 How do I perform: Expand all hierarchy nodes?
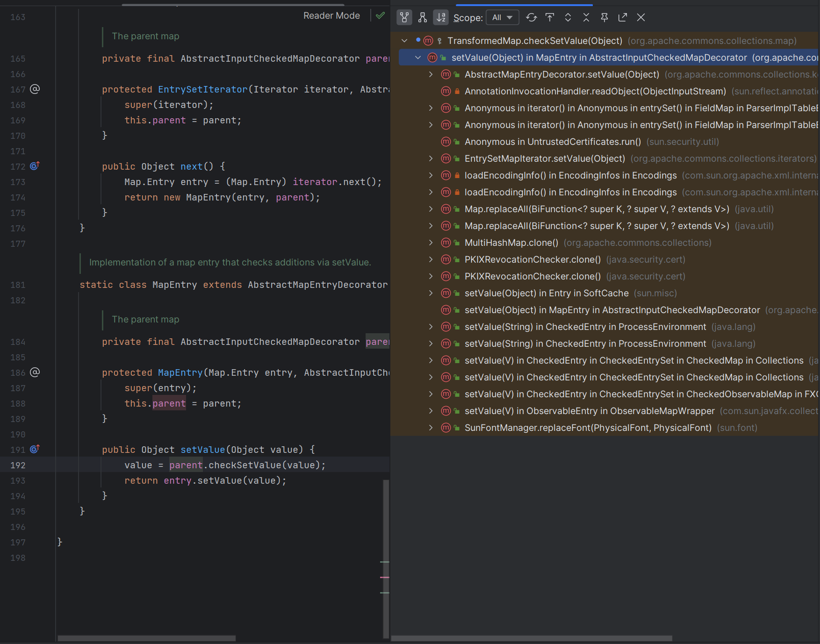568,17
